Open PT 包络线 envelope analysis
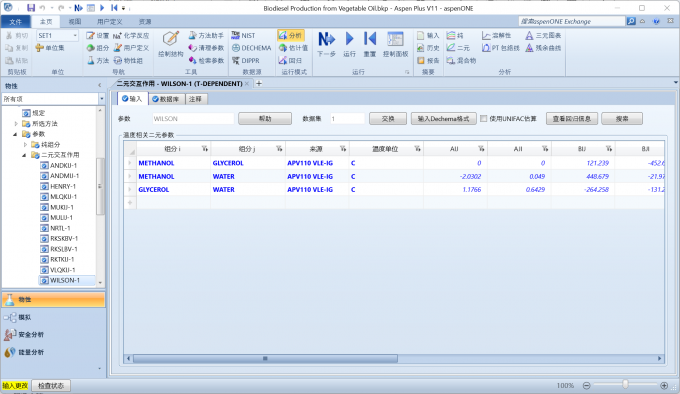This screenshot has width=680, height=394. pos(500,48)
